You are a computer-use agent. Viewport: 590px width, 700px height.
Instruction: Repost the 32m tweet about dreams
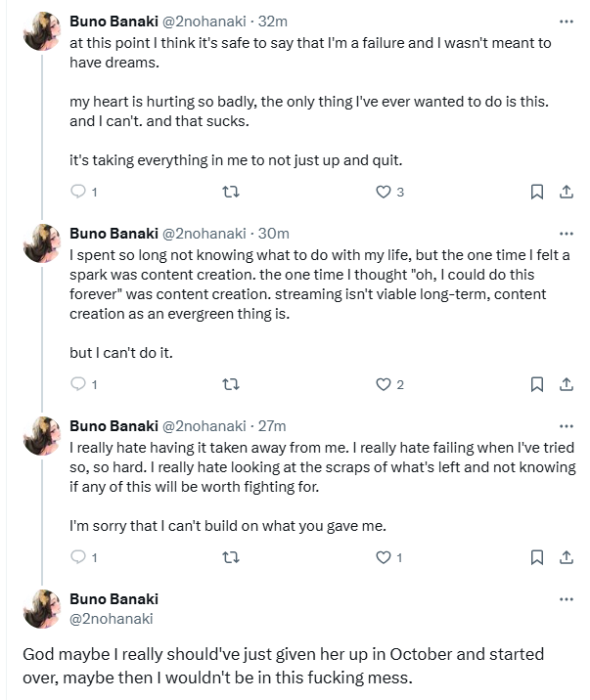[232, 193]
